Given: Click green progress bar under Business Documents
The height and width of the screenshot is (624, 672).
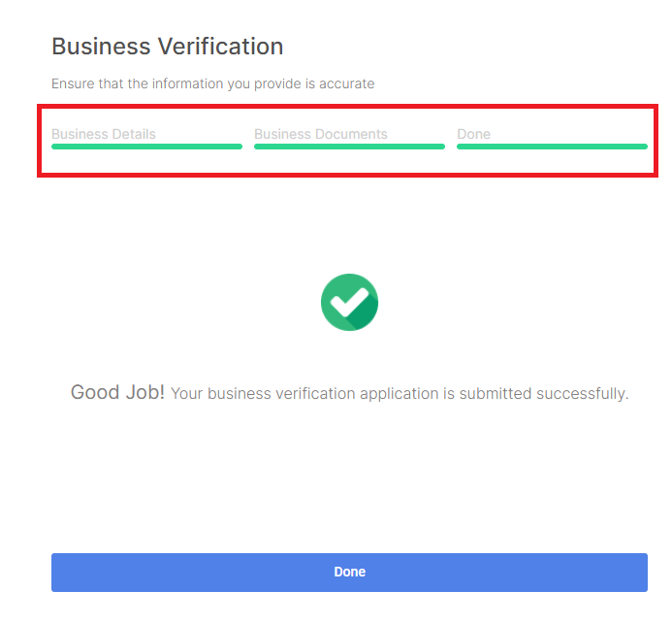Looking at the screenshot, I should click(x=349, y=147).
